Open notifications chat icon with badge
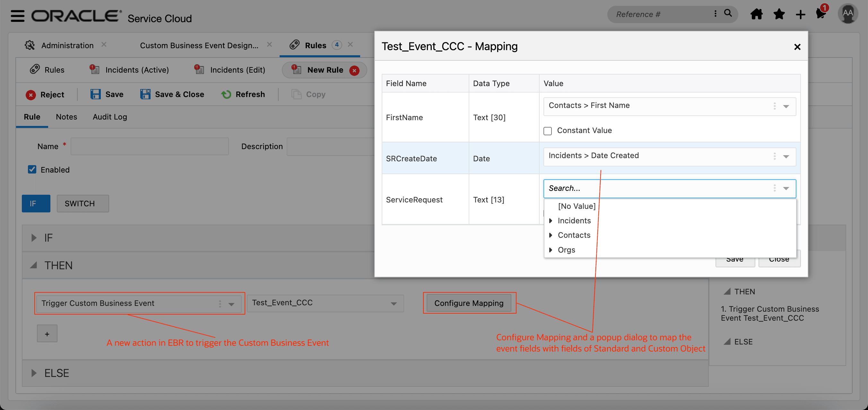The width and height of the screenshot is (868, 410). click(x=821, y=14)
